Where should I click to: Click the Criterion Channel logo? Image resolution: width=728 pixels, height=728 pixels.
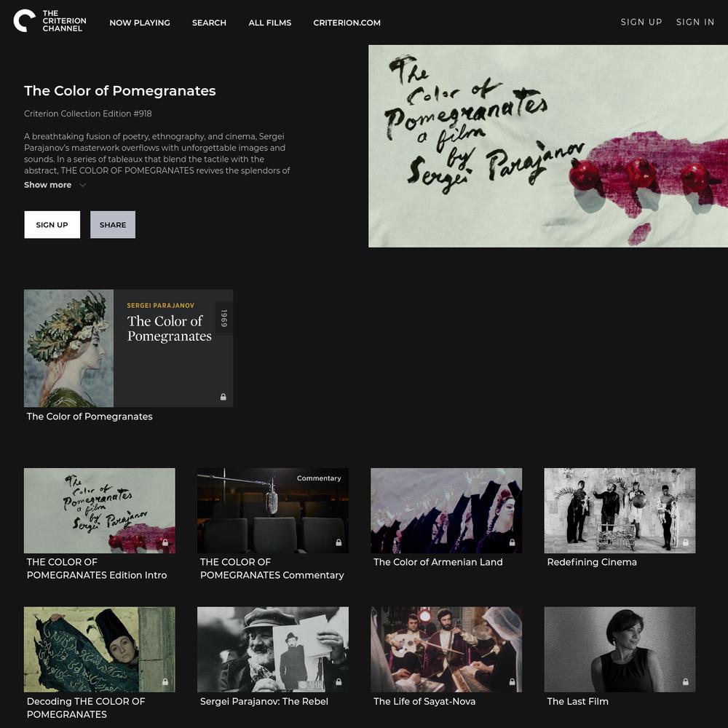click(50, 21)
